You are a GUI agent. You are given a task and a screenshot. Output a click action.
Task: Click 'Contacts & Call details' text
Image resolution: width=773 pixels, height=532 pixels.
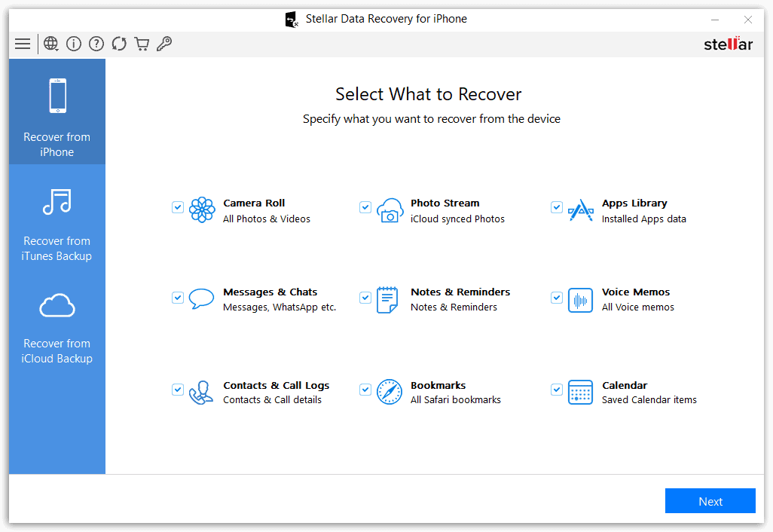[272, 400]
